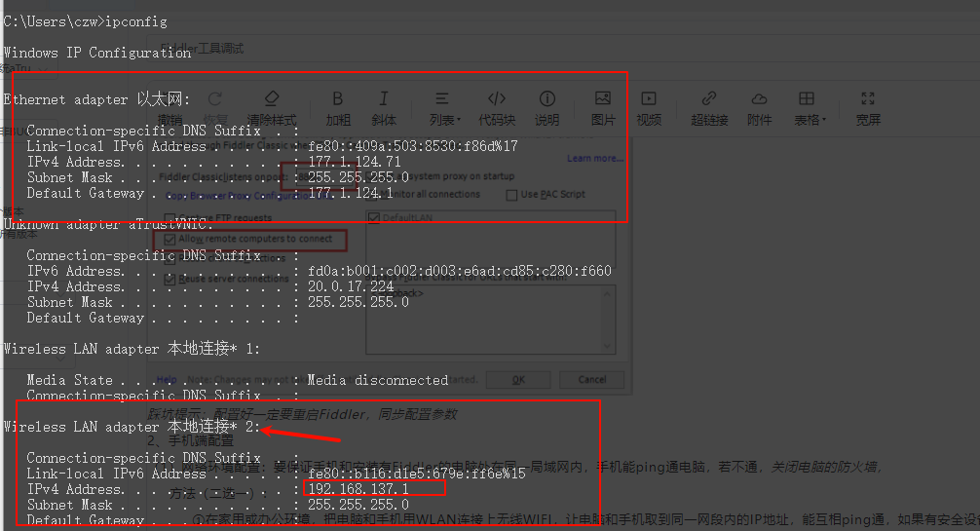
Task: Switch to wide screen with 宽屏 icon
Action: [x=868, y=99]
